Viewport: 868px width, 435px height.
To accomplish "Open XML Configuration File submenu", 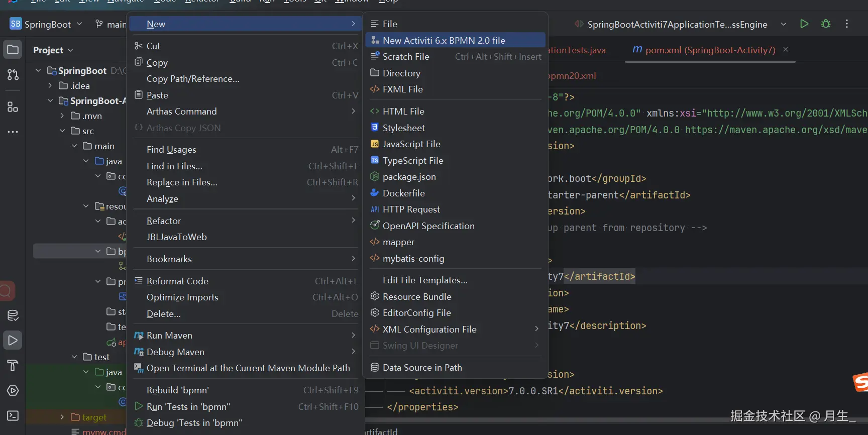I will pyautogui.click(x=455, y=329).
